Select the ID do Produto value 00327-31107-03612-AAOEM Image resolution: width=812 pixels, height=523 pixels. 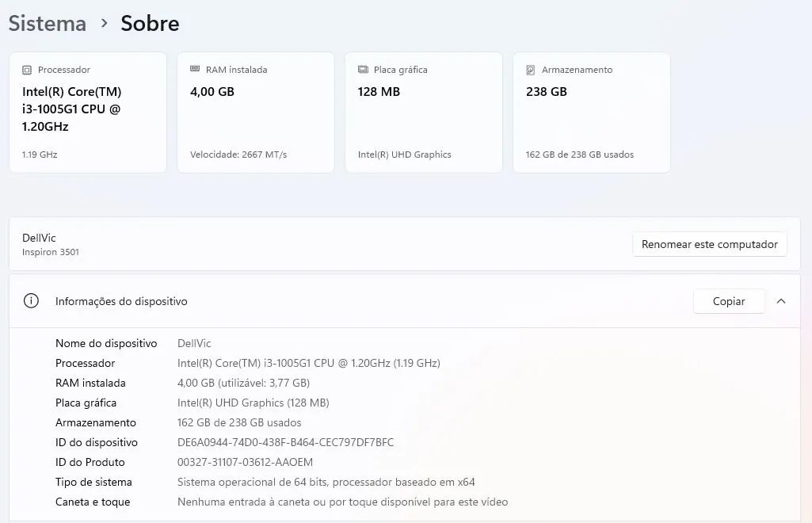click(245, 462)
